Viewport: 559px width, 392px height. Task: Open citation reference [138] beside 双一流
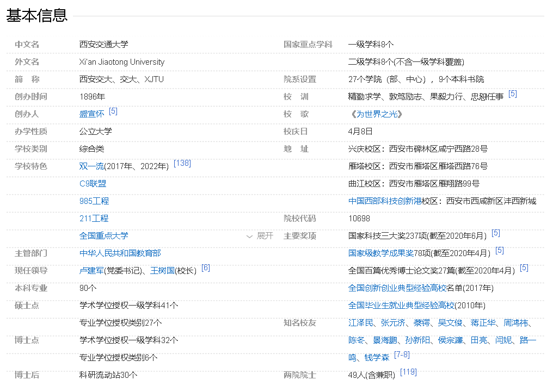pyautogui.click(x=181, y=163)
